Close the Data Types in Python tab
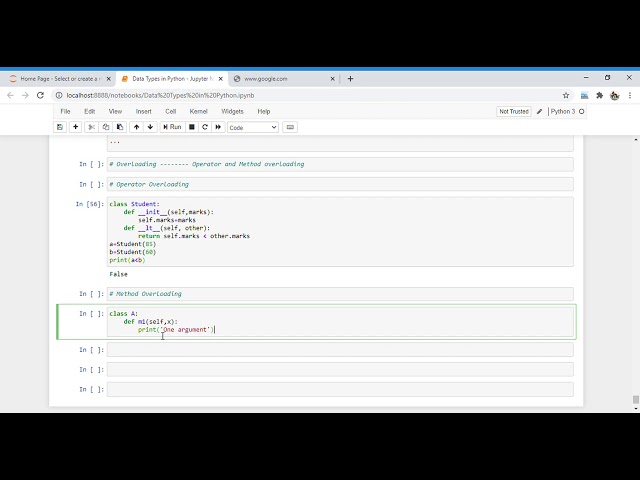The width and height of the screenshot is (640, 480). [221, 79]
